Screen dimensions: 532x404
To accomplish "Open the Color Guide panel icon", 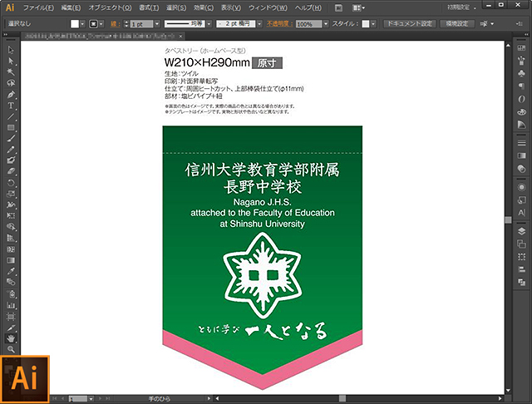I will tap(521, 124).
